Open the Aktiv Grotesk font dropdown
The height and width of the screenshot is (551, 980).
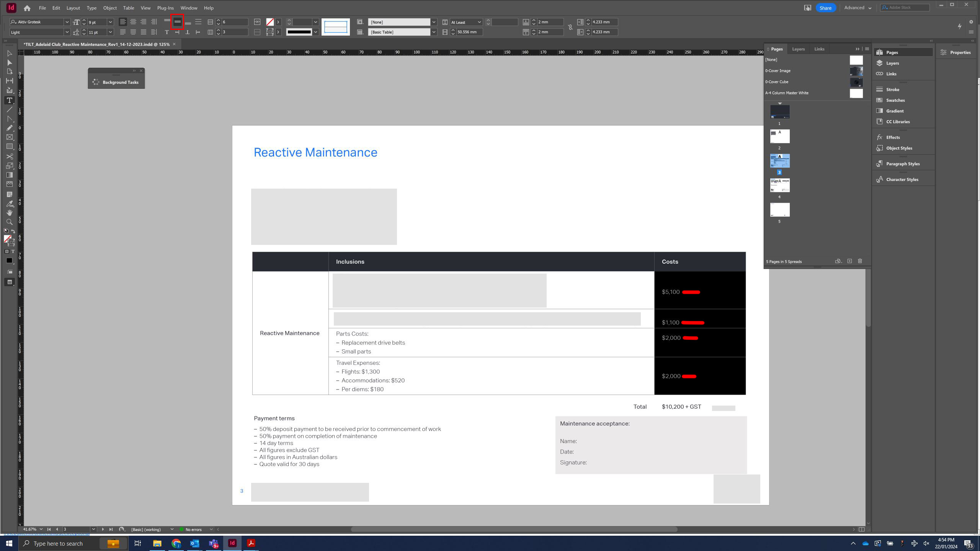click(x=67, y=22)
